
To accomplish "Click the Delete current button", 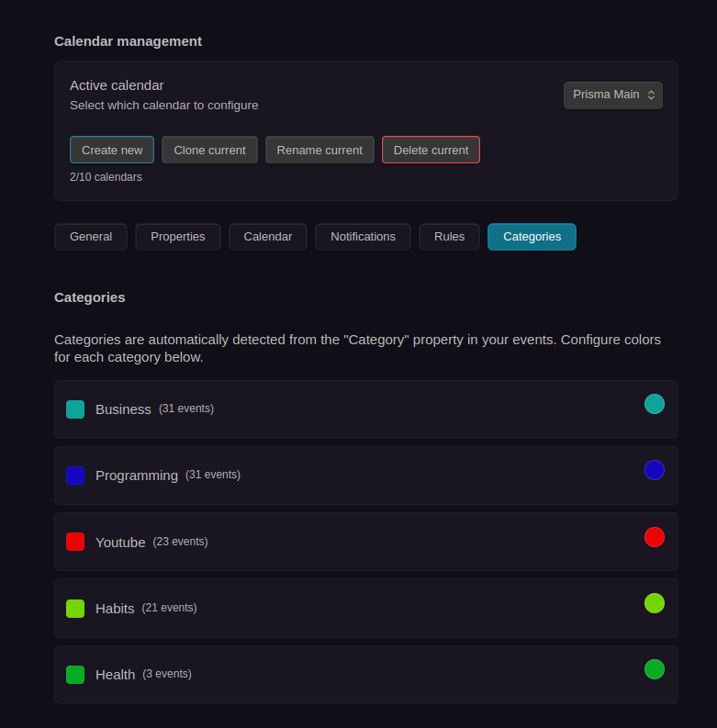I will (x=431, y=150).
